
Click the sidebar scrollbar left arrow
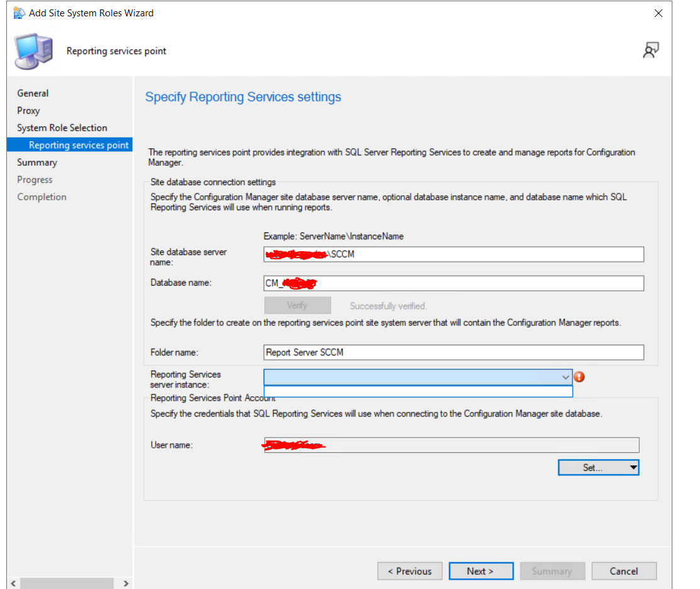pyautogui.click(x=13, y=583)
